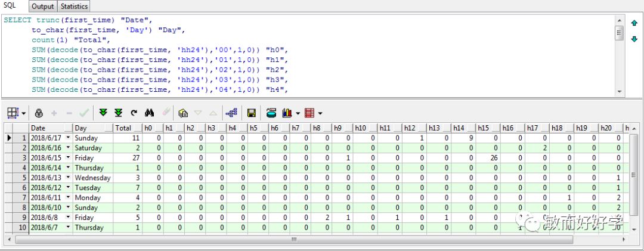Click the cell 'Monday'

(93, 197)
